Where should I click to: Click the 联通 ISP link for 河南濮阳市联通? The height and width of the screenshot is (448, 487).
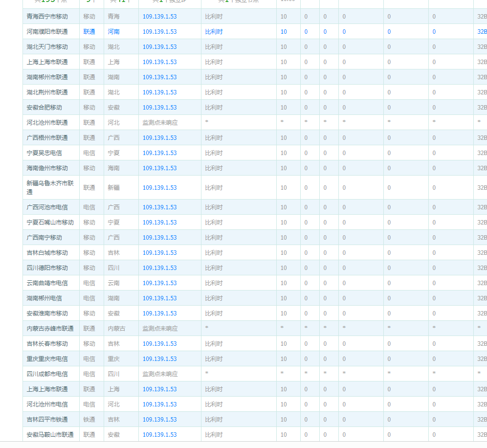tap(90, 31)
